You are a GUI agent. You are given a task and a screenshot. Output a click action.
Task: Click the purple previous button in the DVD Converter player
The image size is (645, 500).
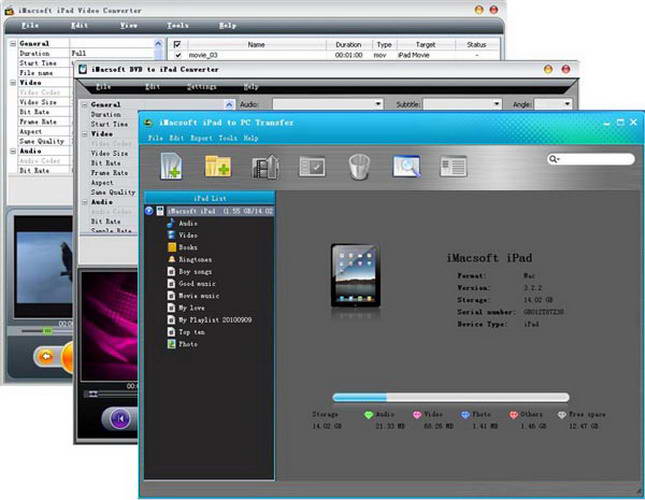[120, 419]
